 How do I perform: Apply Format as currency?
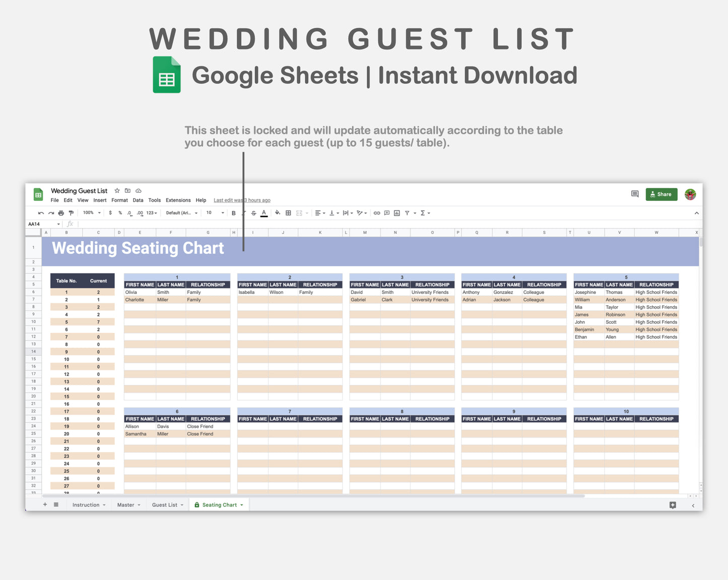coord(110,212)
